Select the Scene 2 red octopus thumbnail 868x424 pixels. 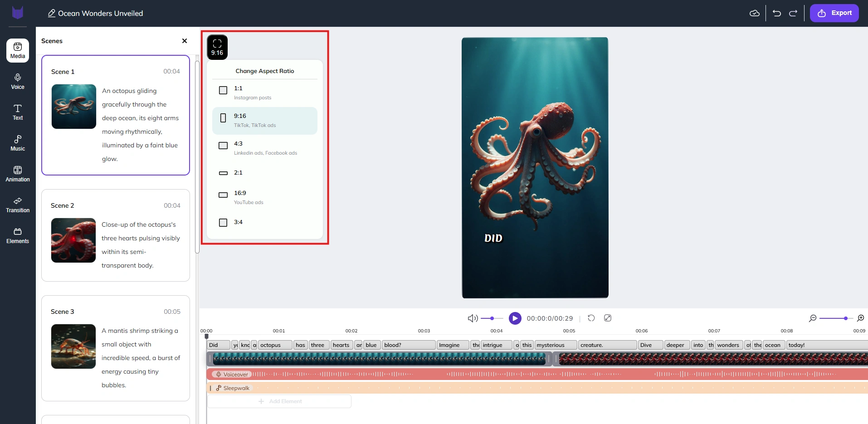[73, 240]
